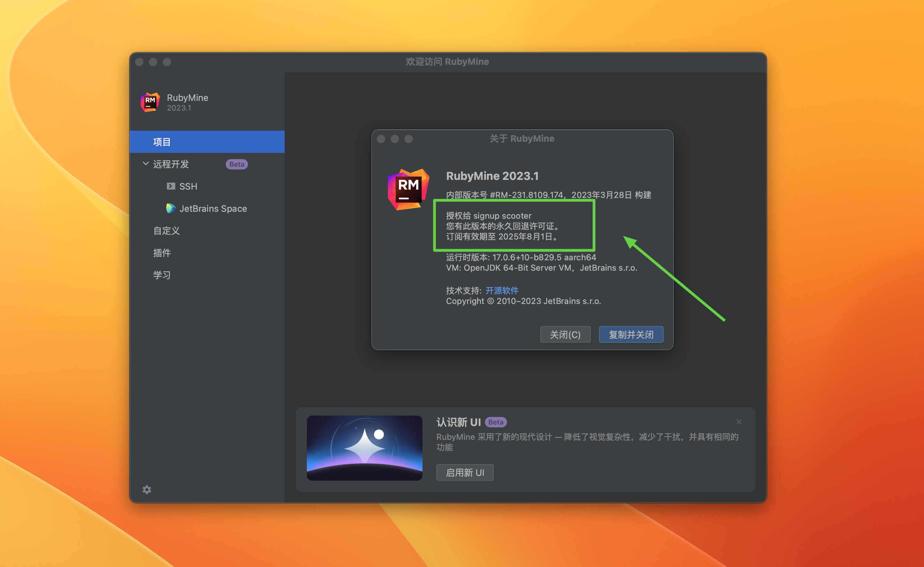Click the 您有此版本的永久回退许可证 line

pos(502,226)
